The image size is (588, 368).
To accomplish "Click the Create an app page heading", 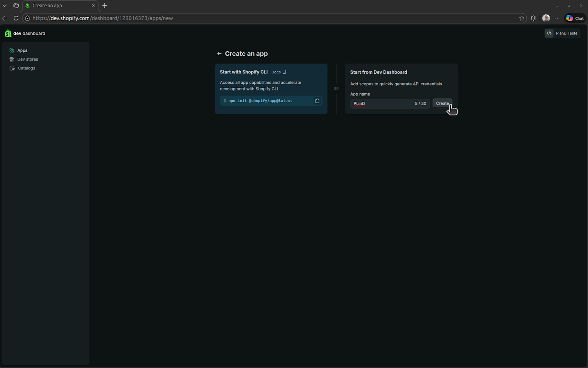I will point(246,54).
